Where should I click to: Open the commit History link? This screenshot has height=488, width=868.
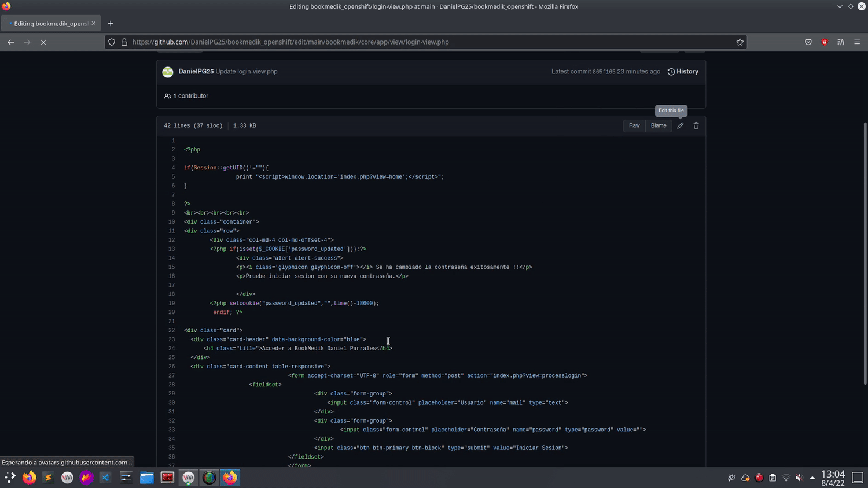coord(683,72)
